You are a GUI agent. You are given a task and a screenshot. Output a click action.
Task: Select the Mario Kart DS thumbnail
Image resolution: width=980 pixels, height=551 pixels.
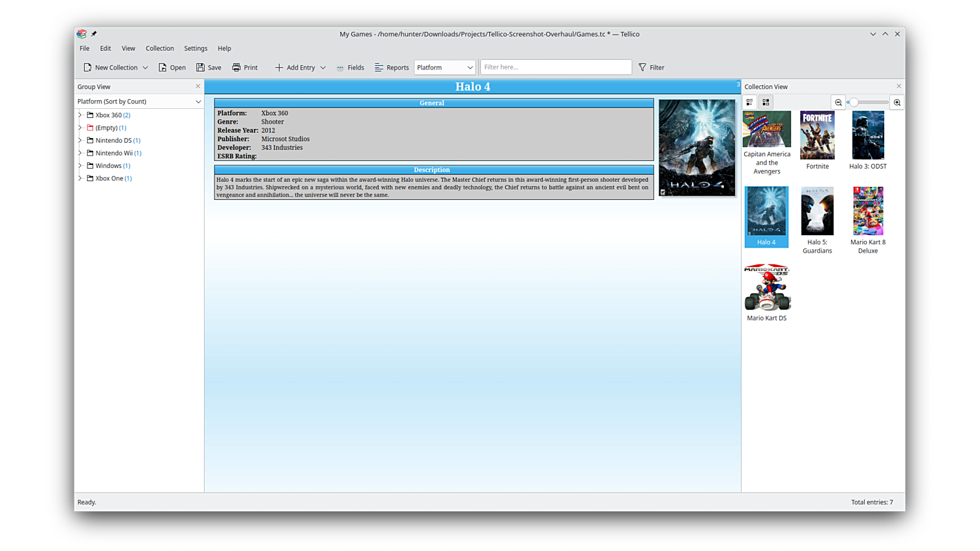[767, 289]
